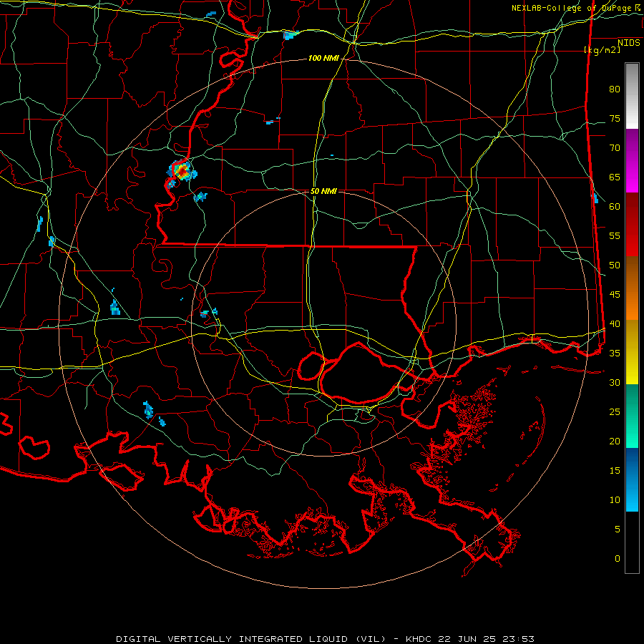Click the 55 value on the legend
The width and height of the screenshot is (644, 644).
pyautogui.click(x=615, y=235)
